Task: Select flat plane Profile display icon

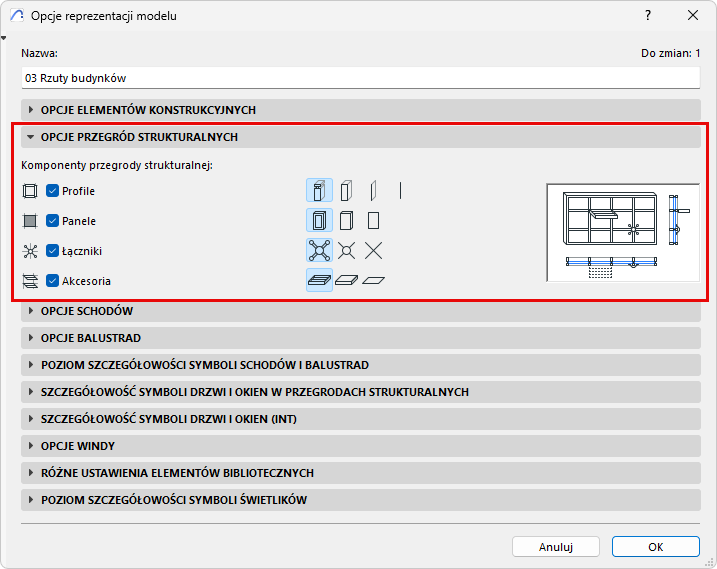Action: click(373, 191)
